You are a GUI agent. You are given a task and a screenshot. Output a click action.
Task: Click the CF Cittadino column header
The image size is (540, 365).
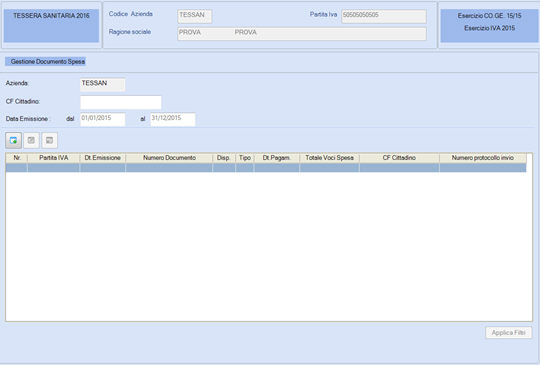pos(399,158)
